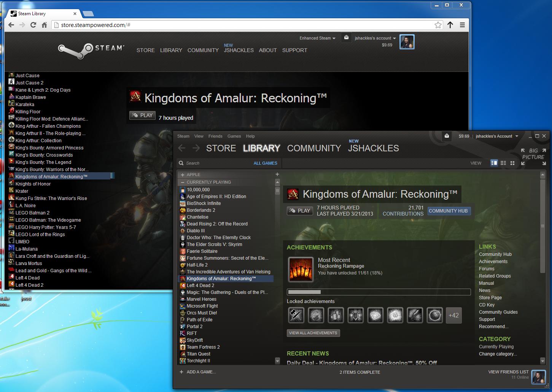
Task: Click Steam client back arrow
Action: [182, 148]
